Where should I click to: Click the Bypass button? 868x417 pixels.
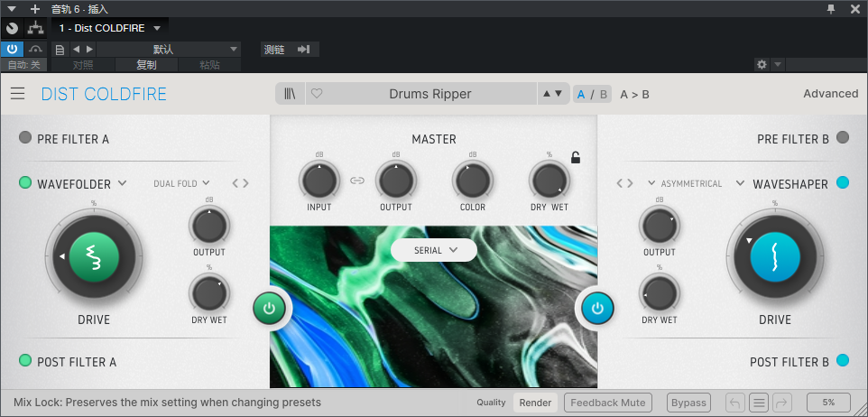click(688, 403)
